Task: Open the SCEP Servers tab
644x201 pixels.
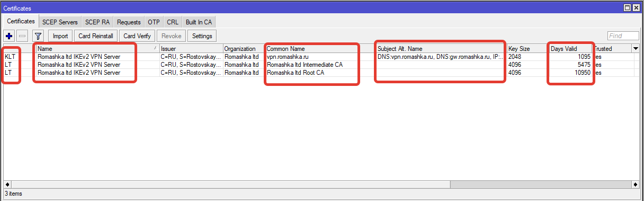Action: coord(60,22)
